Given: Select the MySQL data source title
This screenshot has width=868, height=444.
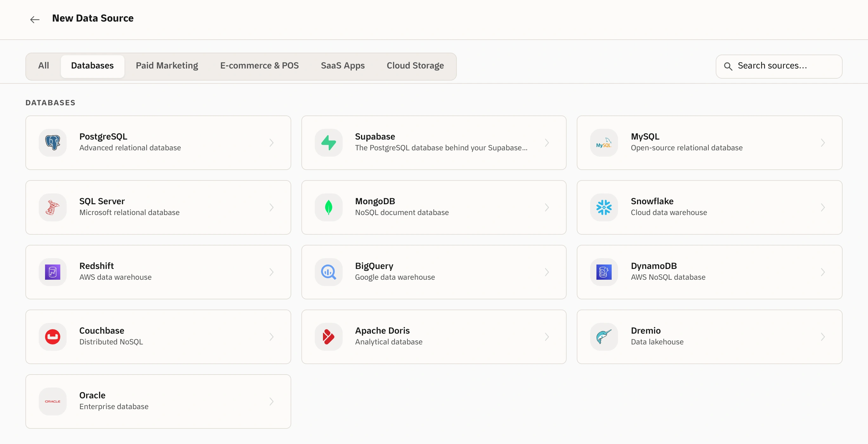Looking at the screenshot, I should tap(645, 136).
